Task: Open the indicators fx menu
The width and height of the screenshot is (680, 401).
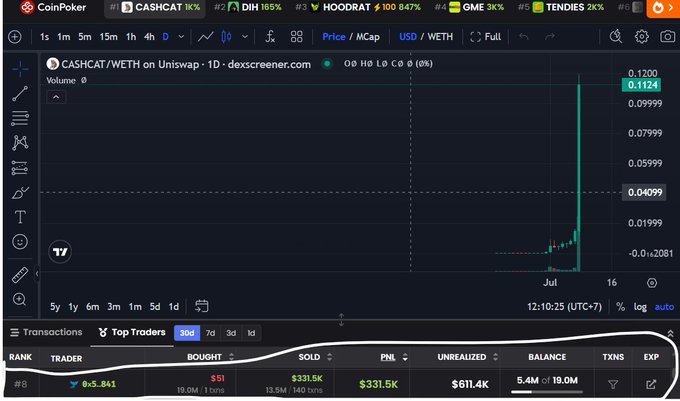Action: click(270, 37)
